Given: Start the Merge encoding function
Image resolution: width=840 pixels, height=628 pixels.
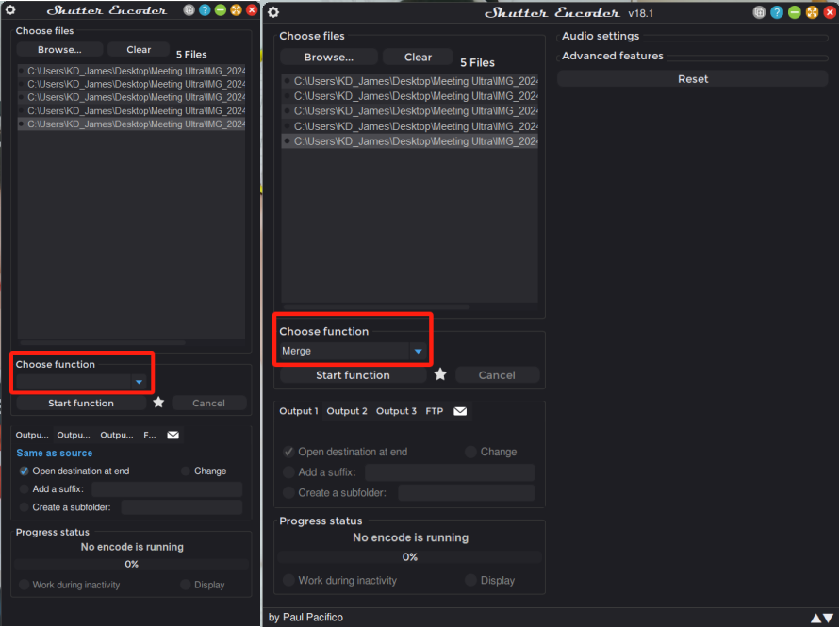Looking at the screenshot, I should tap(353, 374).
